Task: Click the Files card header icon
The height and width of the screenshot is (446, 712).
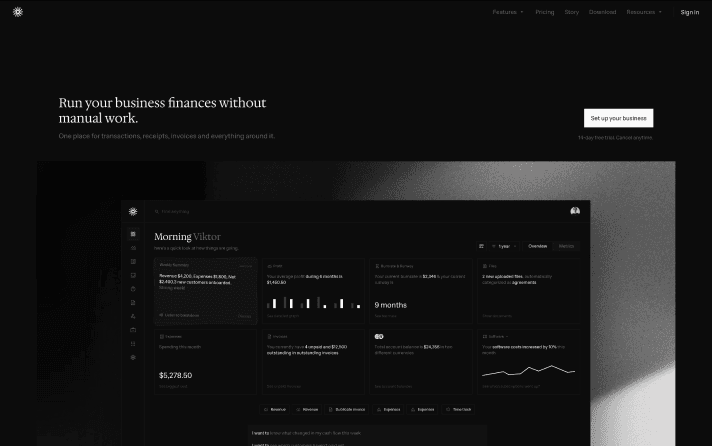Action: pyautogui.click(x=485, y=266)
